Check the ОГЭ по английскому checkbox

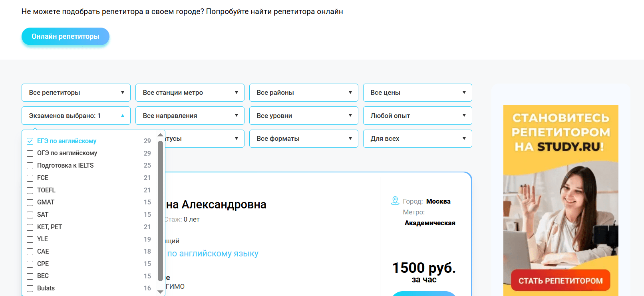[x=30, y=154]
